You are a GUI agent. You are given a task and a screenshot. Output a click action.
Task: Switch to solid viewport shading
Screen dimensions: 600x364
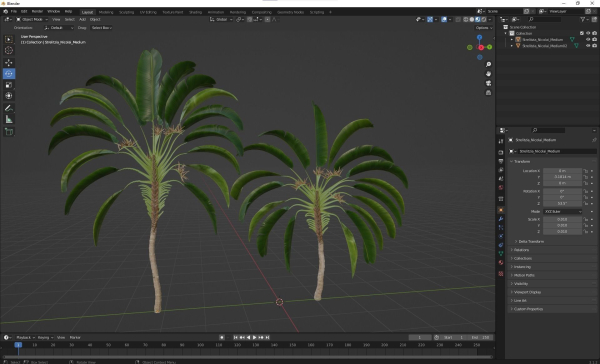(472, 20)
